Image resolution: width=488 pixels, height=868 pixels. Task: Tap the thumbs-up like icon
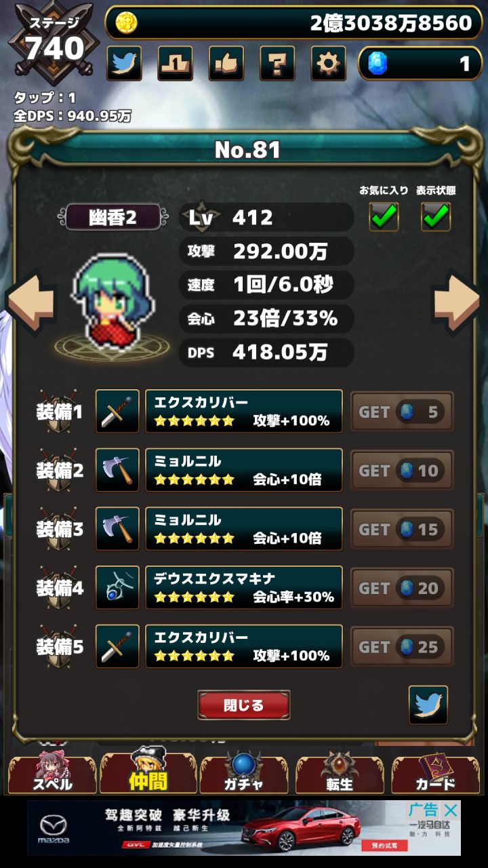[226, 64]
